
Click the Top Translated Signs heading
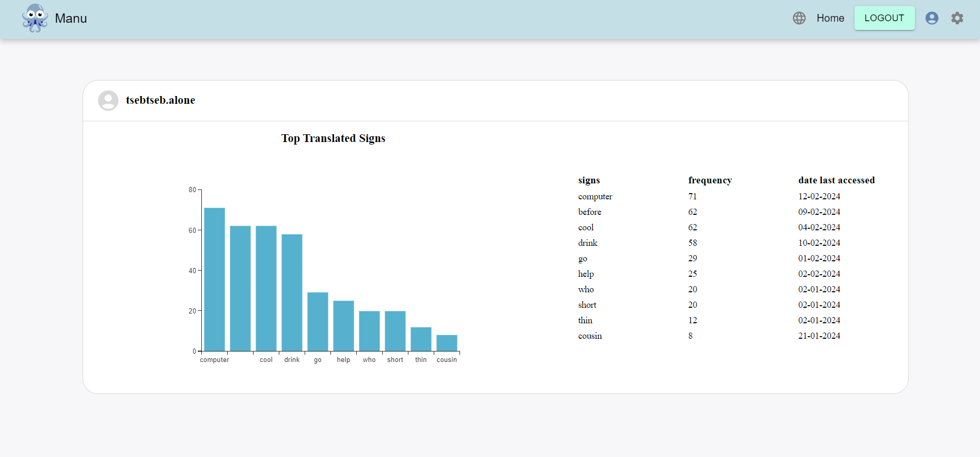pos(333,138)
